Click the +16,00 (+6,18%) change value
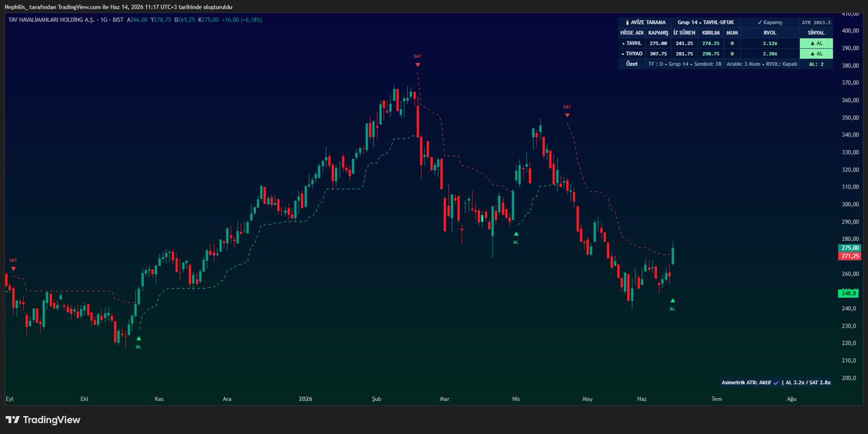The image size is (868, 434). click(x=242, y=20)
